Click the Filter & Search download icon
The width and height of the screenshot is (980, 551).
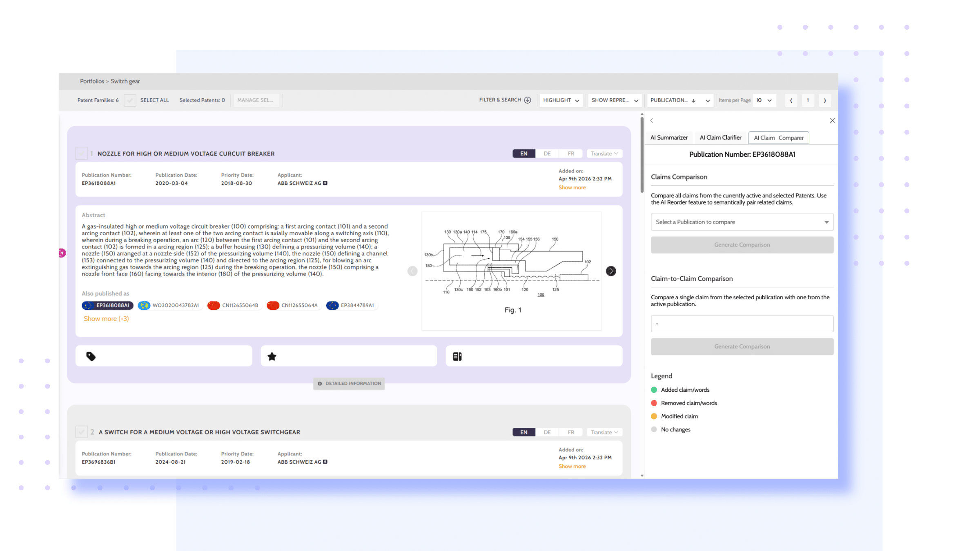(x=528, y=100)
